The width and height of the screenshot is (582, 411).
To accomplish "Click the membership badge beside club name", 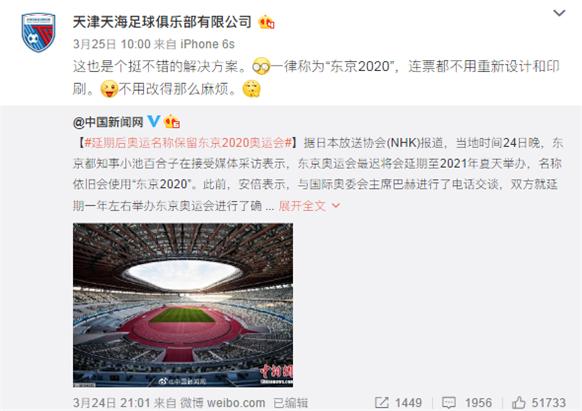I will tap(267, 22).
